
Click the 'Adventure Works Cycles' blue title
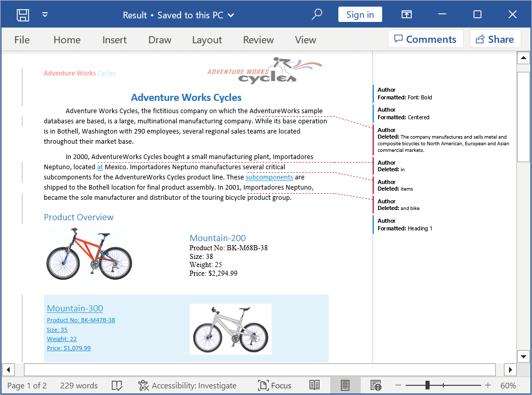coord(187,97)
